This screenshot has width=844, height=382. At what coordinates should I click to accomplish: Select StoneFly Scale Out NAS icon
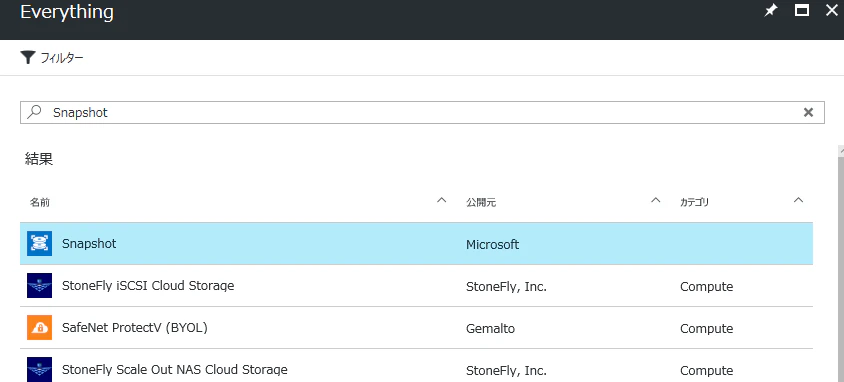click(39, 369)
